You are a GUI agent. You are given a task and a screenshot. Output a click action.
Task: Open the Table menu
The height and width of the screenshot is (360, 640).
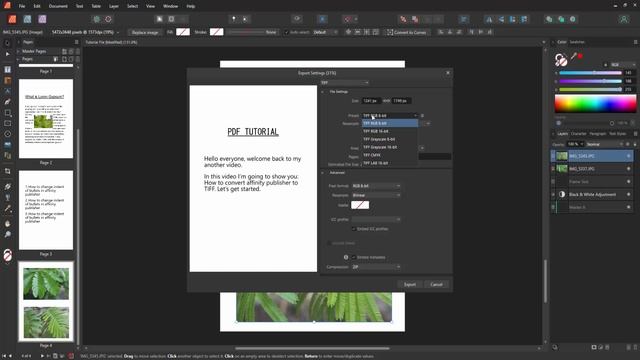pos(96,6)
